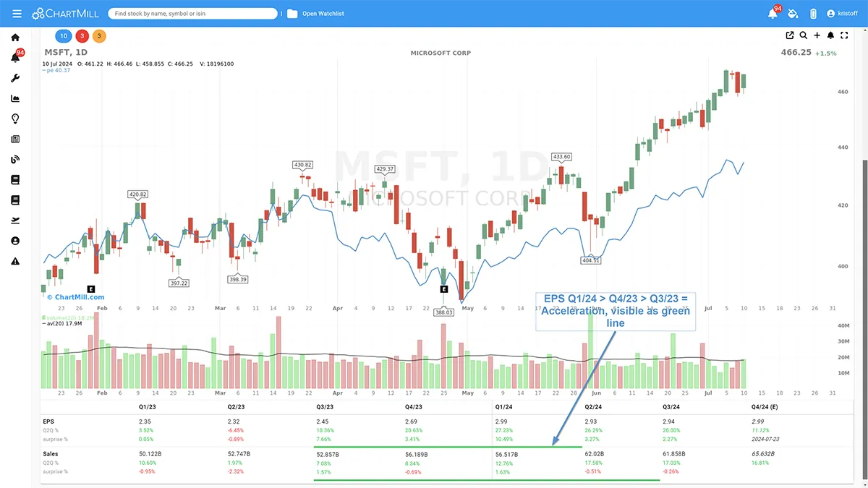Click the chart magnifier search icon

pos(804,35)
